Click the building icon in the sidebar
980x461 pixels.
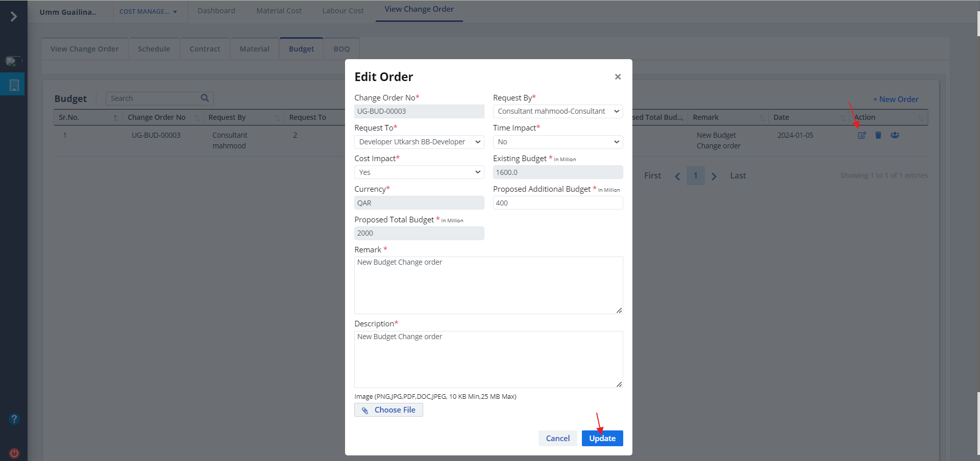tap(14, 85)
